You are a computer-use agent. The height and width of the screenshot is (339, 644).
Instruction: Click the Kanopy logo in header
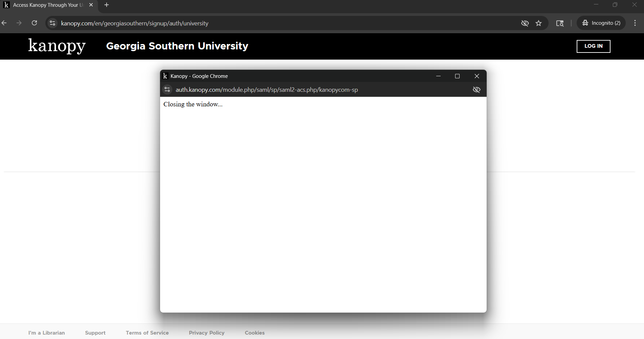click(57, 46)
